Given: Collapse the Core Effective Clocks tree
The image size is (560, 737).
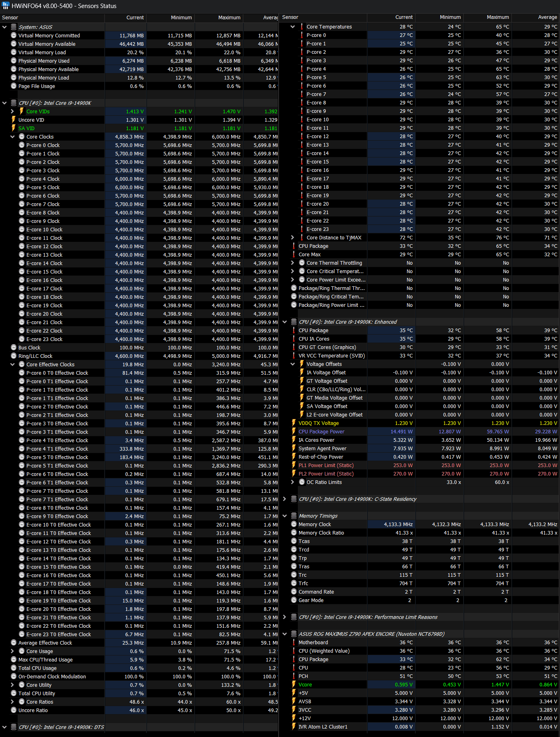Looking at the screenshot, I should click(12, 364).
